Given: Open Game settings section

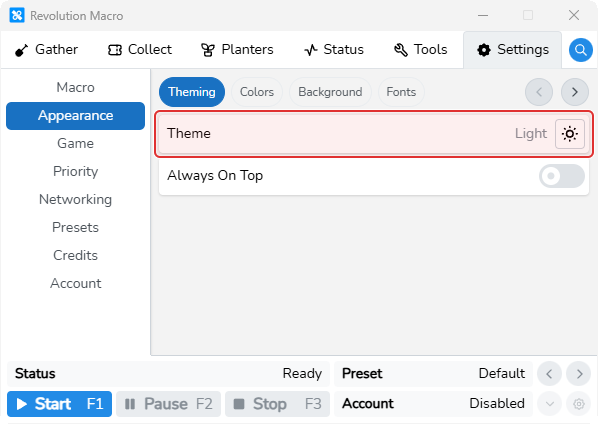Looking at the screenshot, I should tap(76, 143).
